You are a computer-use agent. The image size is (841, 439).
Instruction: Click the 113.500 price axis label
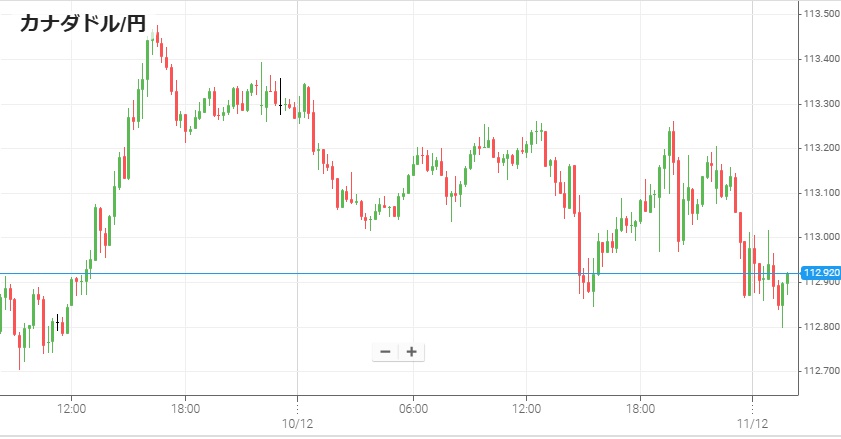click(x=820, y=14)
